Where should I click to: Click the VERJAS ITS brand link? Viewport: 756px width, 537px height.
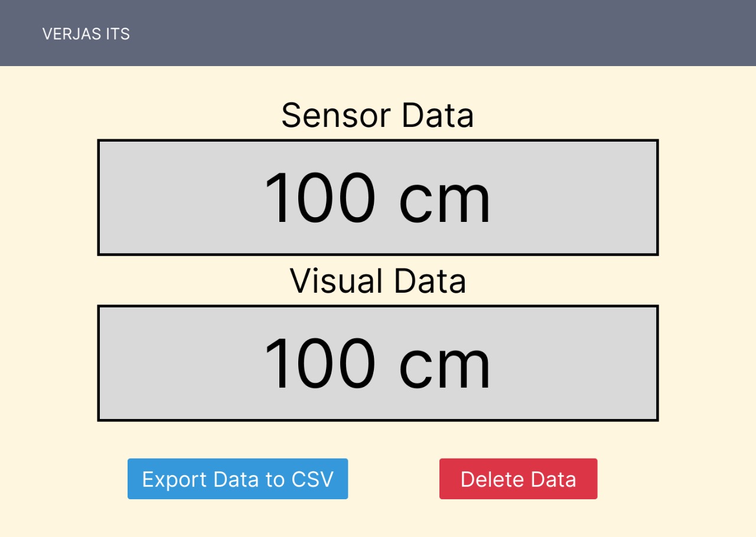86,34
